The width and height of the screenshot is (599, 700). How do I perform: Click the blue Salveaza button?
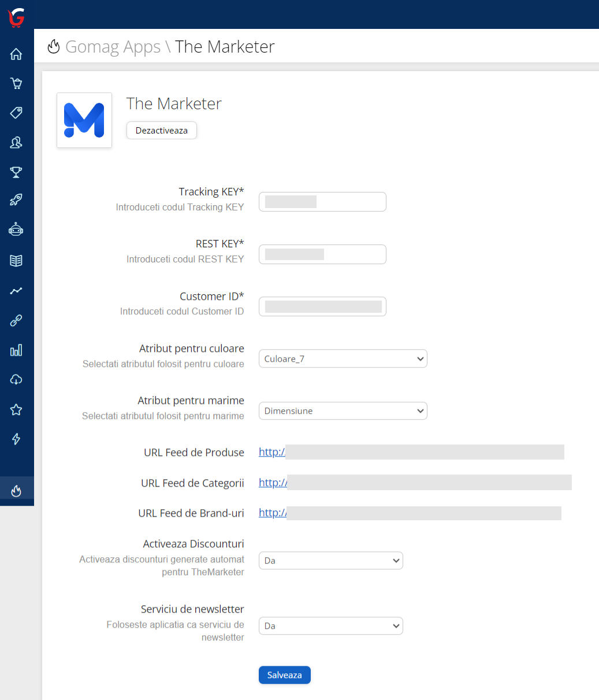point(284,675)
